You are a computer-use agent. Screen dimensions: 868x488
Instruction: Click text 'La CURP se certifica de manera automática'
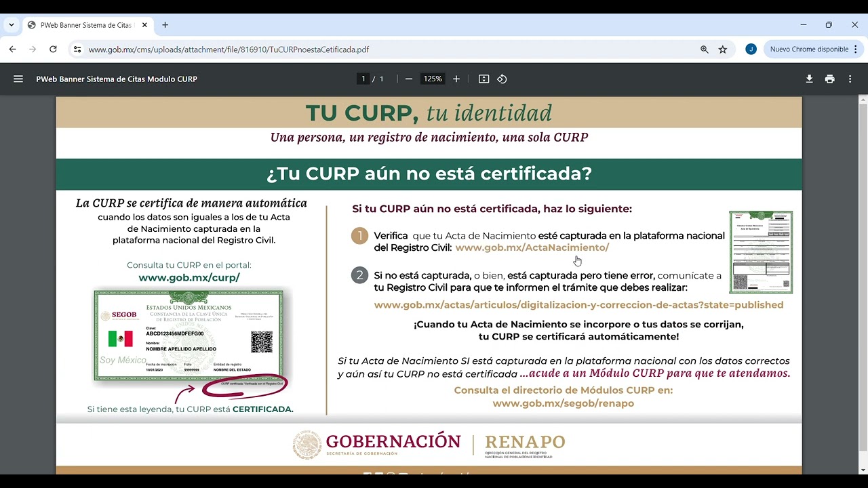191,203
